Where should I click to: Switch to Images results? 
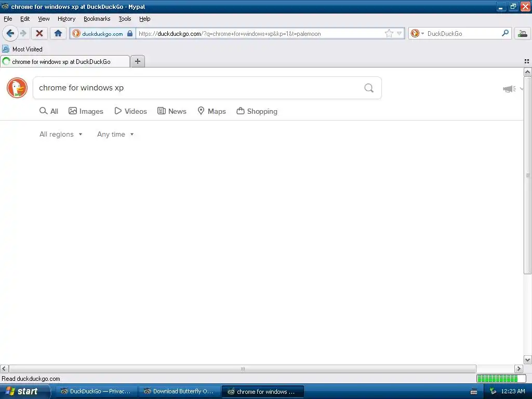coord(86,111)
